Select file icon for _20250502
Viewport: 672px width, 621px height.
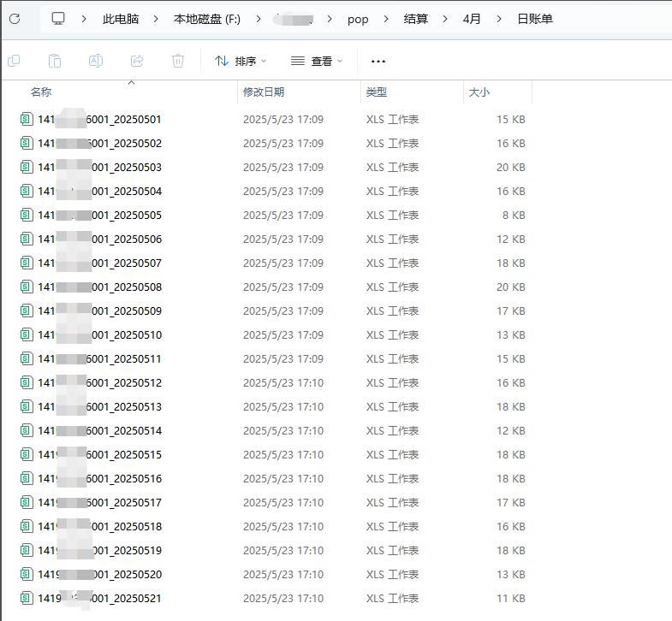[x=27, y=143]
